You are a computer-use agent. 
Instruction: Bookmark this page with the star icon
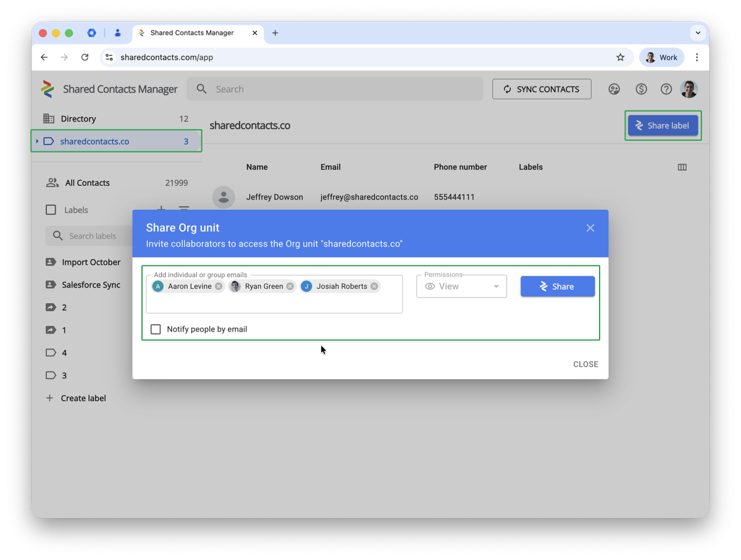pyautogui.click(x=621, y=57)
